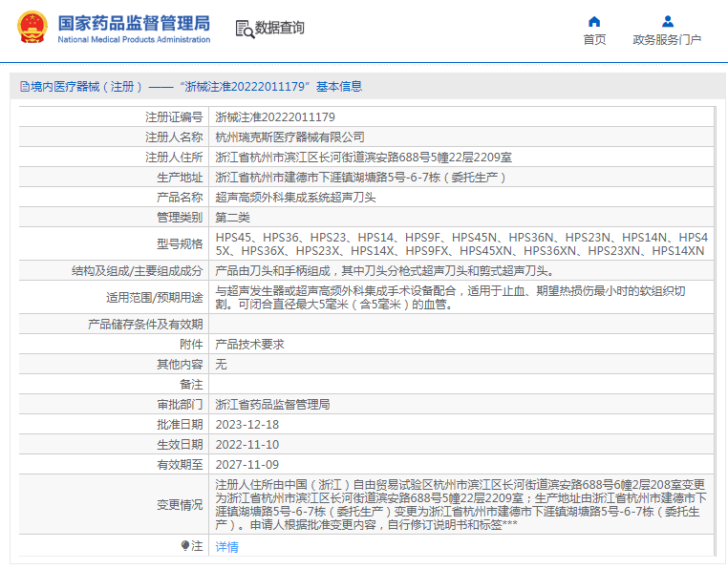Viewport: 728px width, 569px height.
Task: Click the 备注 label
Action: 191,385
